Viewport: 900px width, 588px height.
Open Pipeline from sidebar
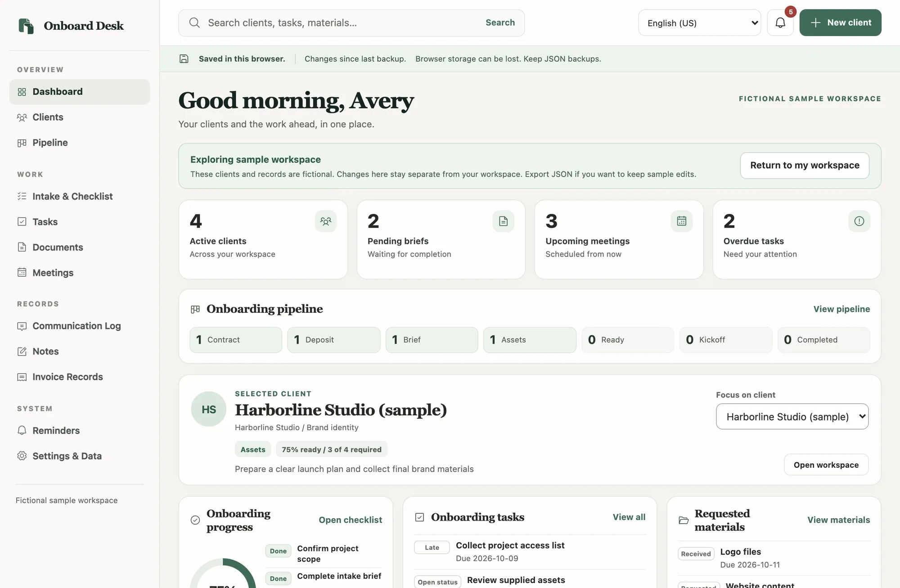(x=80, y=143)
